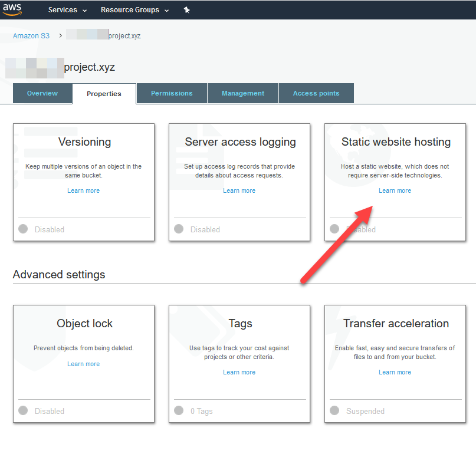The height and width of the screenshot is (467, 476).
Task: Open the Object lock card
Action: [x=84, y=364]
